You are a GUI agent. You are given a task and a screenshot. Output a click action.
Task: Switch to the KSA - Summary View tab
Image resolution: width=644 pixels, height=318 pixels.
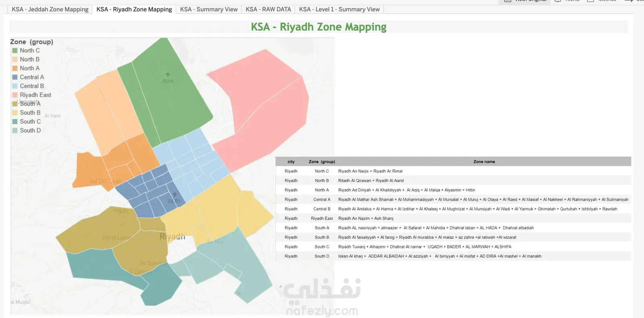(x=209, y=9)
